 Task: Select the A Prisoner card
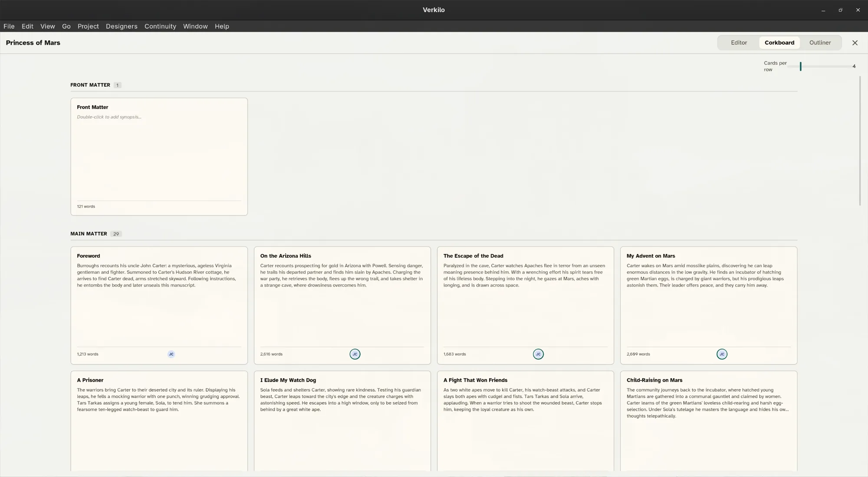coord(159,421)
